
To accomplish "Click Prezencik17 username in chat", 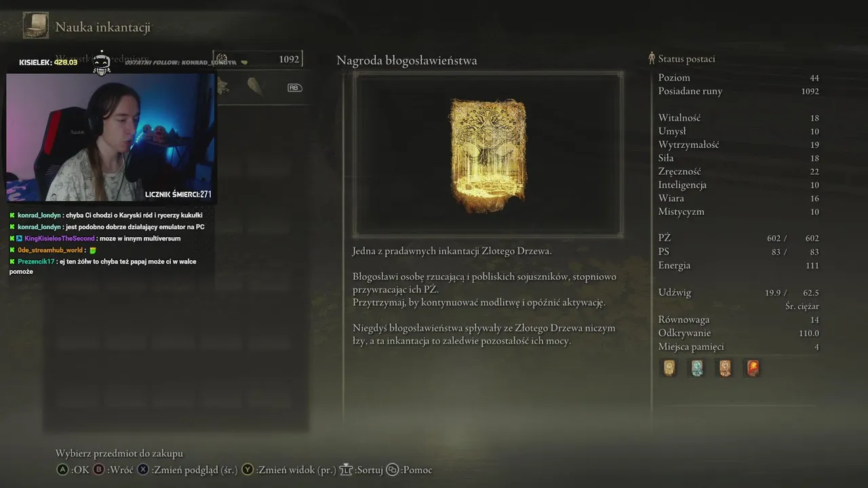I will tap(36, 261).
